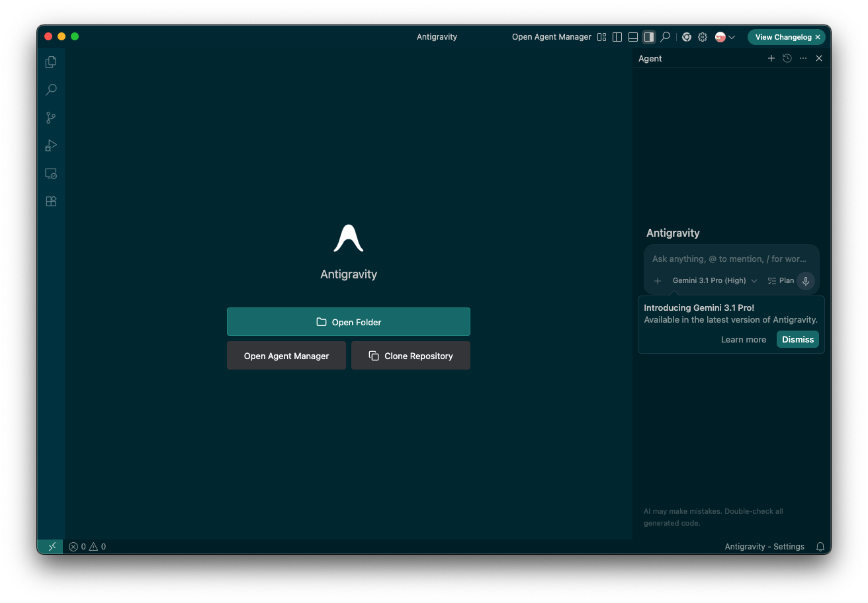
Task: Click the microphone voice input icon
Action: [x=806, y=281]
